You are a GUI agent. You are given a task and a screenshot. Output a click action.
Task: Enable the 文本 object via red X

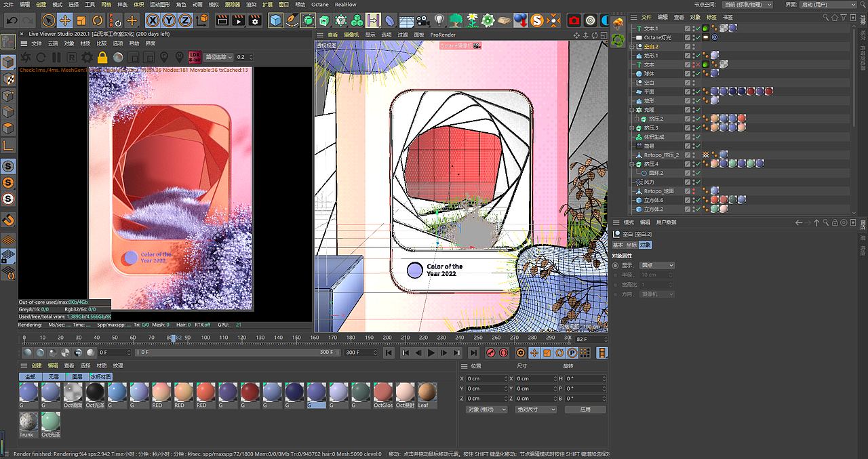point(697,64)
